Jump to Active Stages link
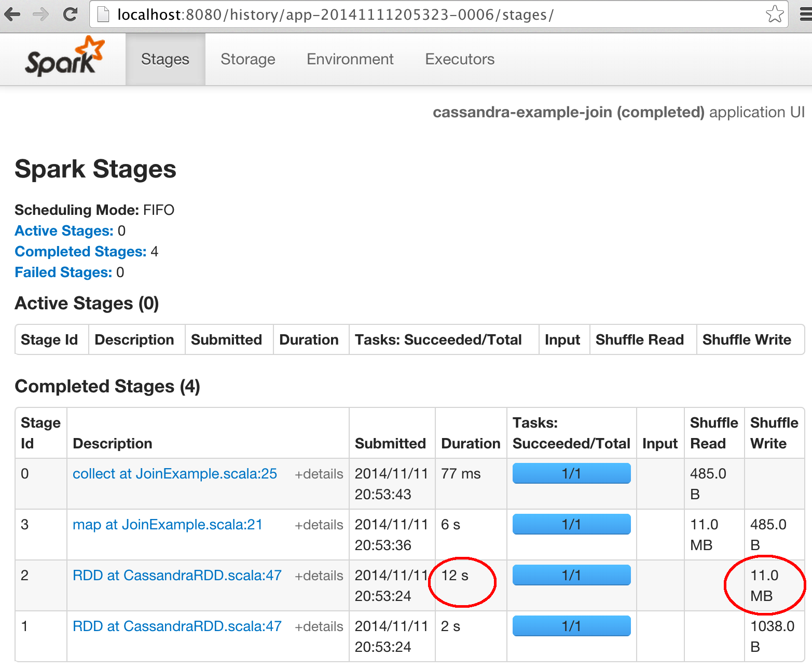 click(x=64, y=230)
